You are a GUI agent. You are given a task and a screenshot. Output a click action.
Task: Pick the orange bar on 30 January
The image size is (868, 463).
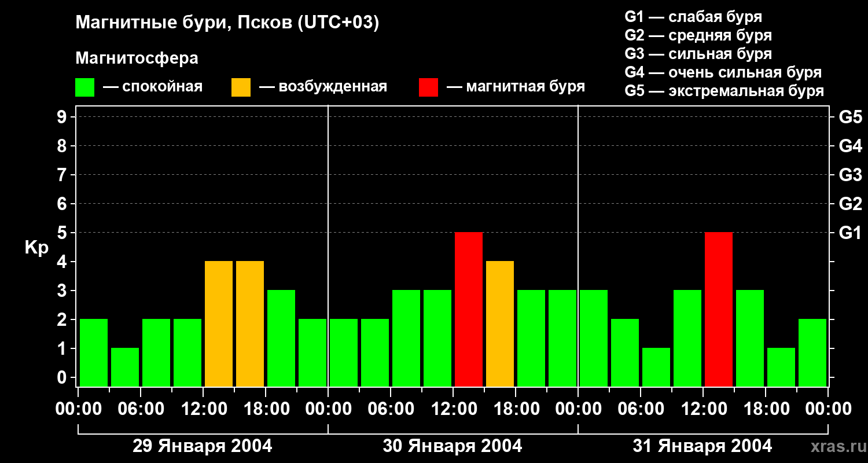(500, 324)
